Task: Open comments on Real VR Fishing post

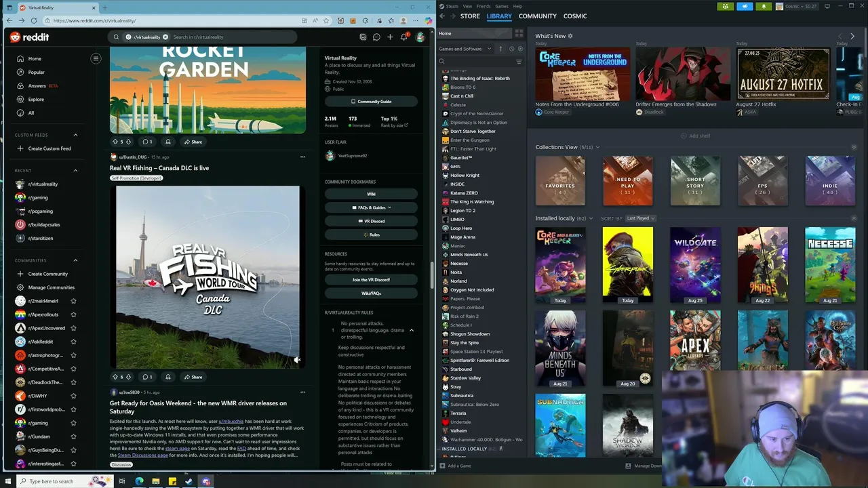Action: click(x=146, y=377)
